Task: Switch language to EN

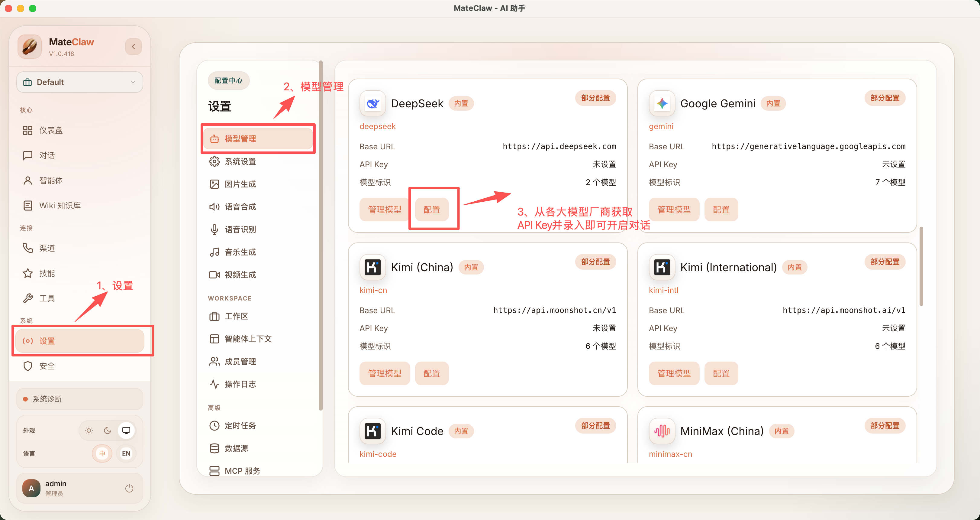Action: pos(126,453)
